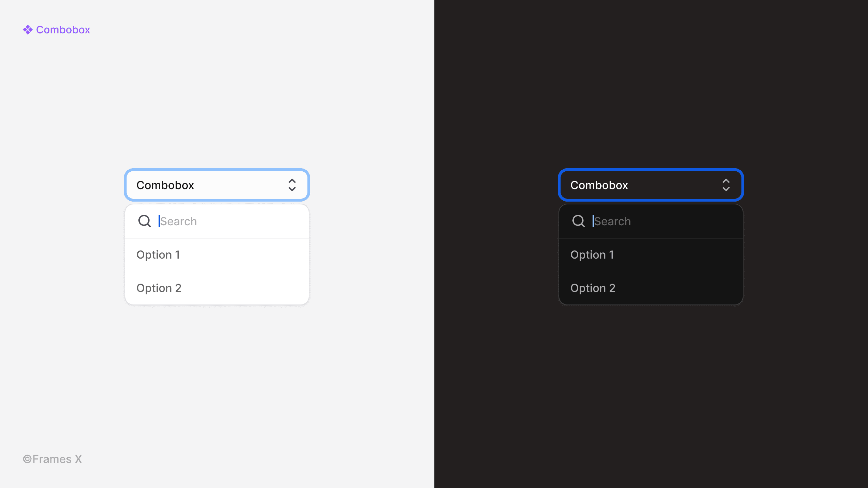
Task: Click the magnifier glass inside dark search bar
Action: click(578, 221)
